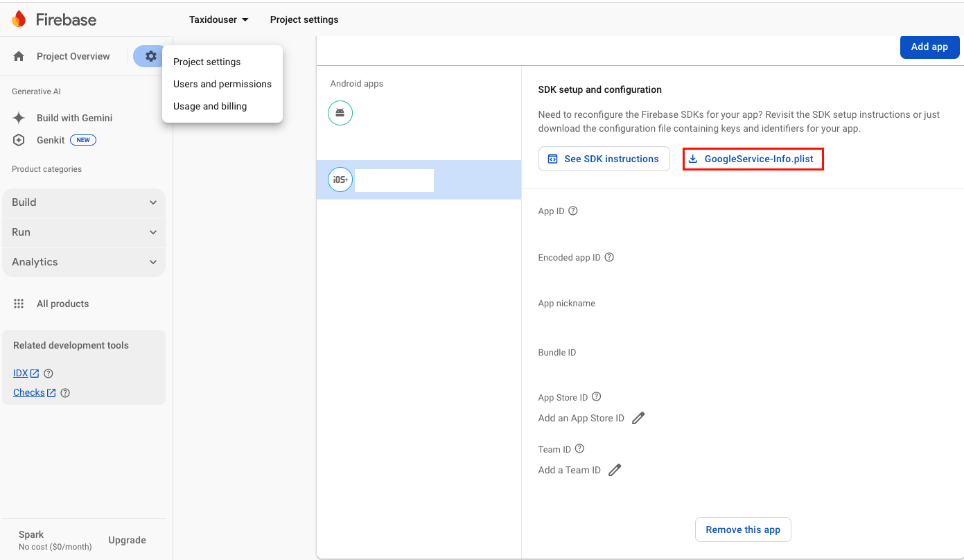The width and height of the screenshot is (964, 560).
Task: Click Remove this app button
Action: pyautogui.click(x=742, y=530)
